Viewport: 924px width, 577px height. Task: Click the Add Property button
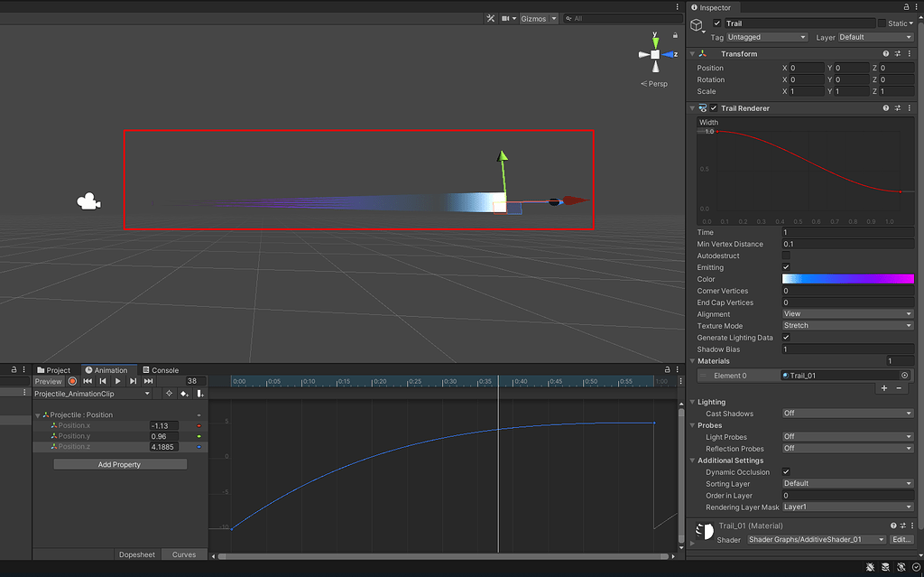point(120,463)
